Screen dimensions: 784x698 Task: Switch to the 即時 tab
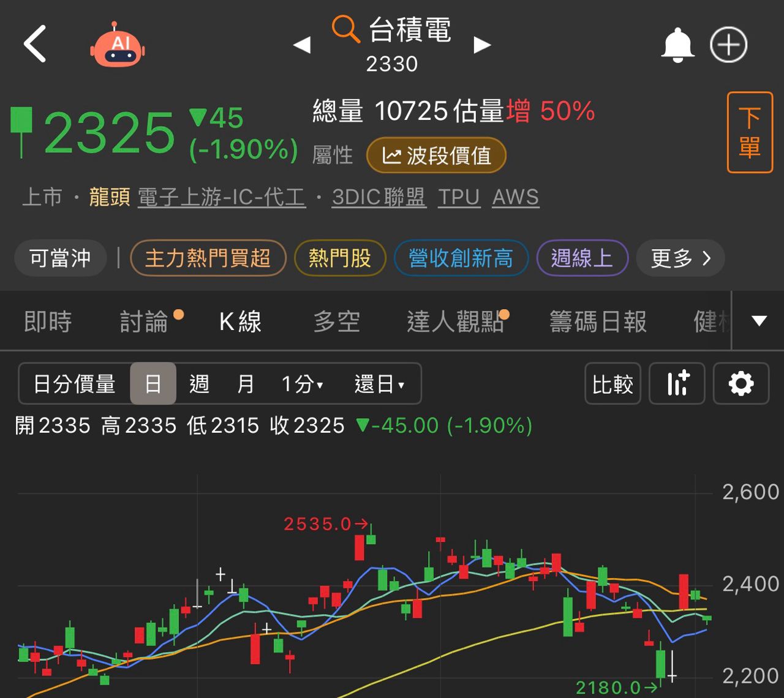click(48, 321)
